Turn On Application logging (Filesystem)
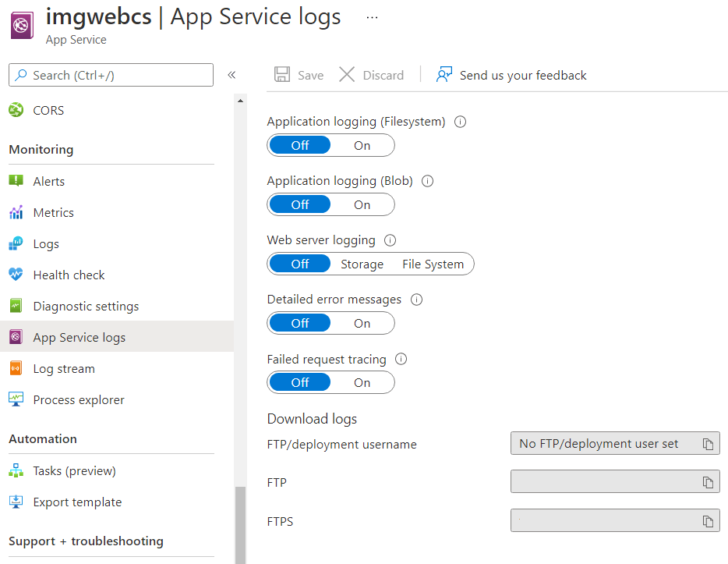 tap(362, 145)
